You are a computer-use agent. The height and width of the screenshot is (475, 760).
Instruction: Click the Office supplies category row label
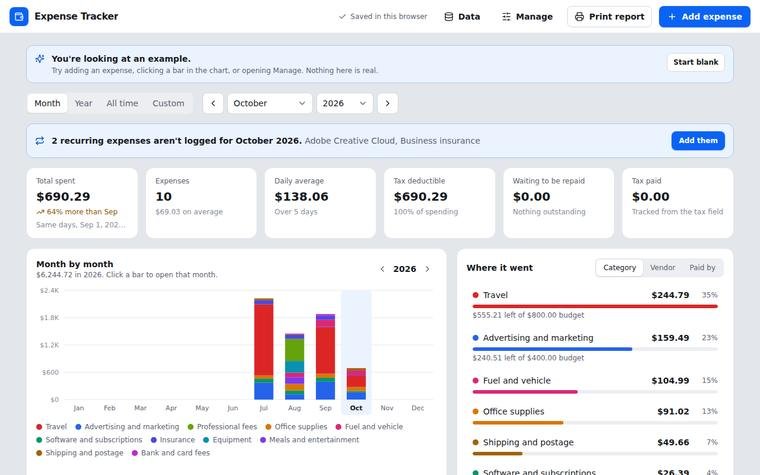[513, 412]
